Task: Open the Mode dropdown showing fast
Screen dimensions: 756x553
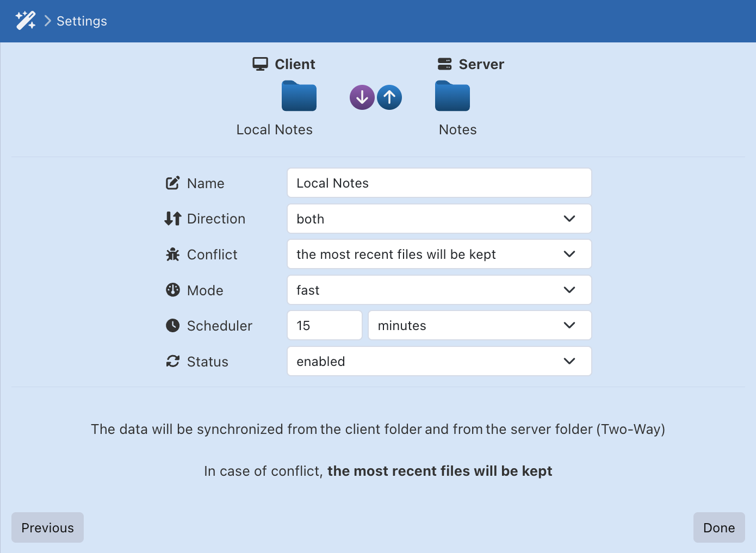Action: click(x=439, y=290)
